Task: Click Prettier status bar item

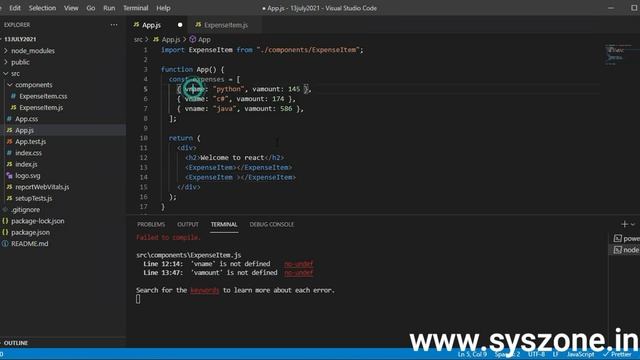Action: pyautogui.click(x=617, y=354)
